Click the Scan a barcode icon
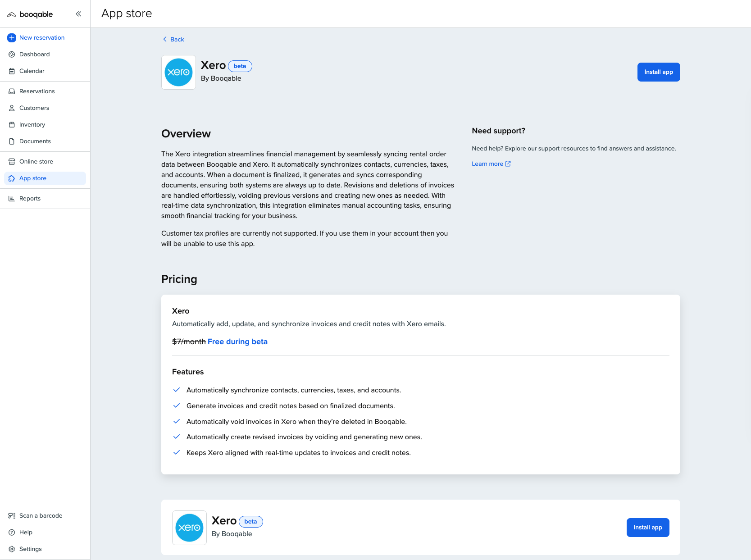The height and width of the screenshot is (560, 751). pyautogui.click(x=12, y=516)
